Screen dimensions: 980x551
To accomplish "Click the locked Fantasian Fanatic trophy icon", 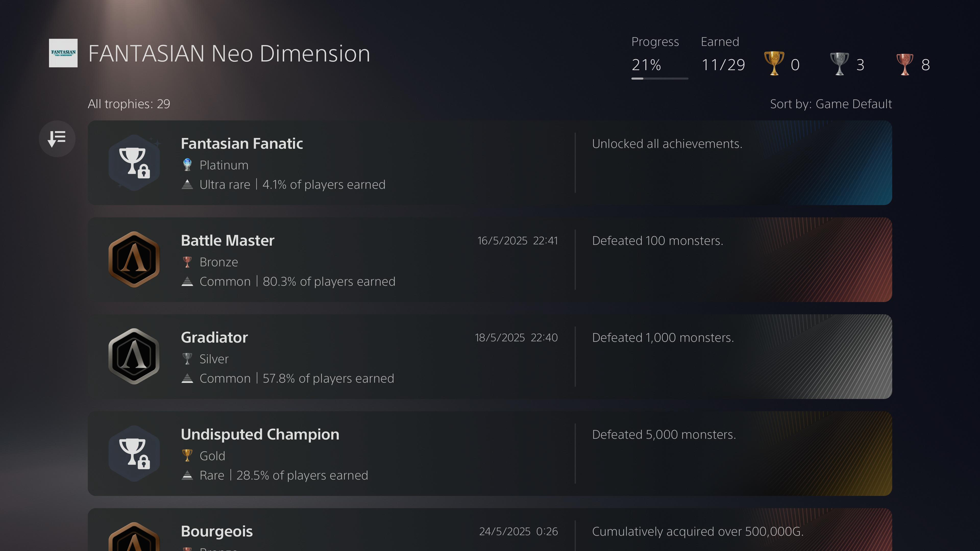I will [x=134, y=163].
